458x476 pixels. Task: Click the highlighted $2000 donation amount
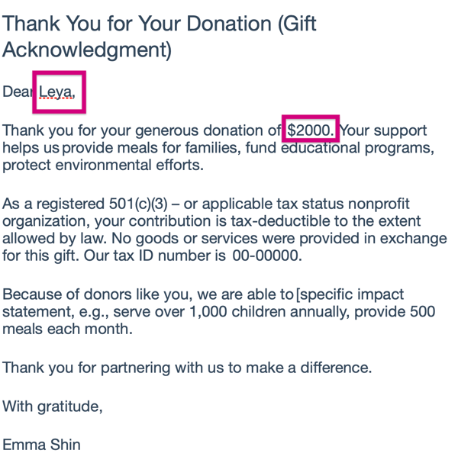pyautogui.click(x=310, y=130)
